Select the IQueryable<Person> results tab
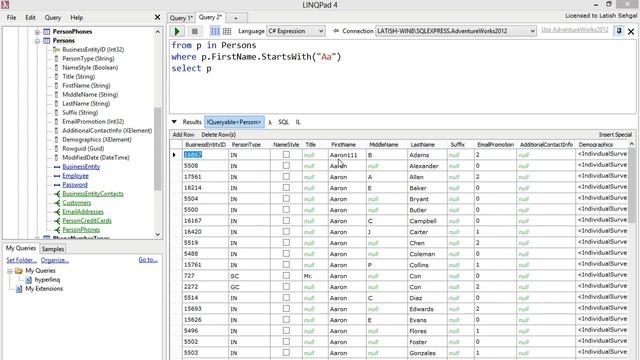Screen dimensions: 640x360 point(234,122)
